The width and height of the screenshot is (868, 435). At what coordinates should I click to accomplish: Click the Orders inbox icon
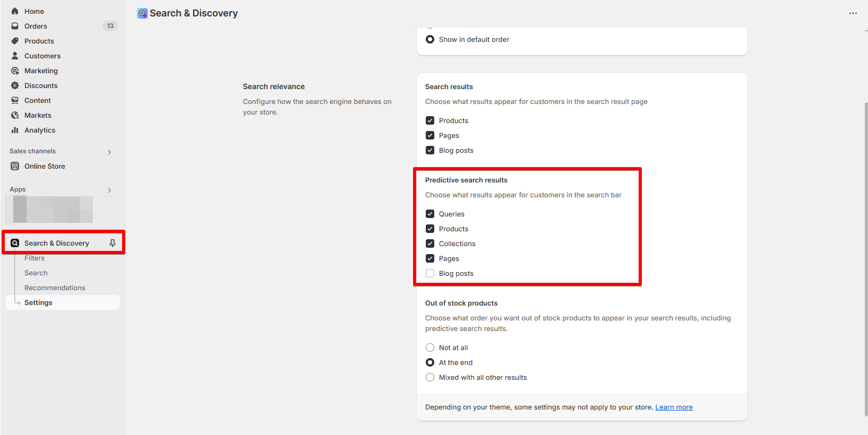coord(15,26)
